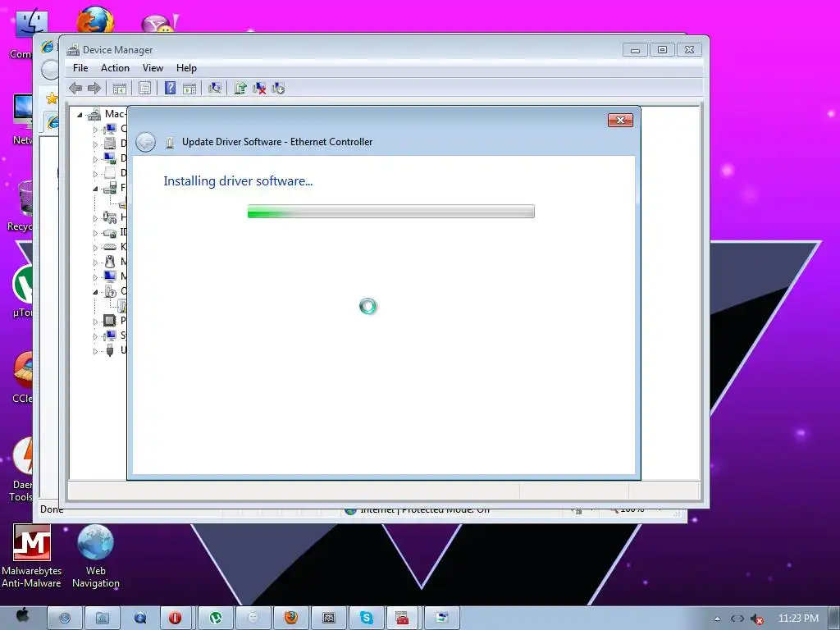The width and height of the screenshot is (840, 630).
Task: Show hidden tray icons arrow
Action: tap(717, 619)
